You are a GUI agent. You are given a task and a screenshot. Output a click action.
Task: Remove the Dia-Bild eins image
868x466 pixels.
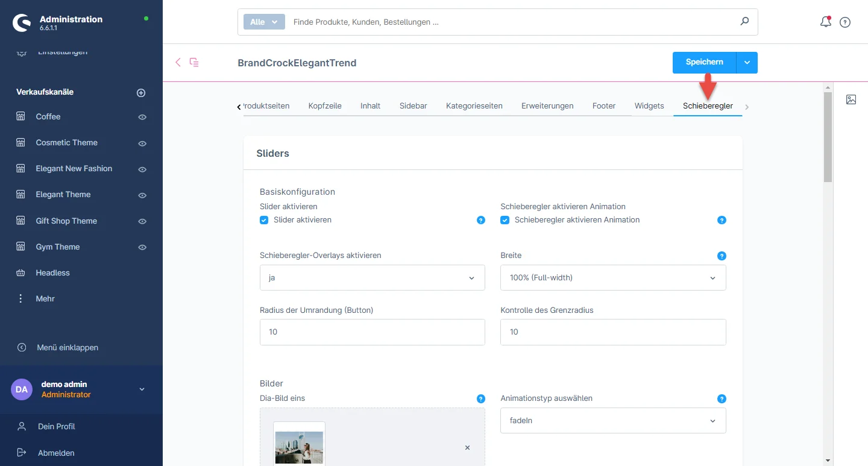(x=467, y=448)
